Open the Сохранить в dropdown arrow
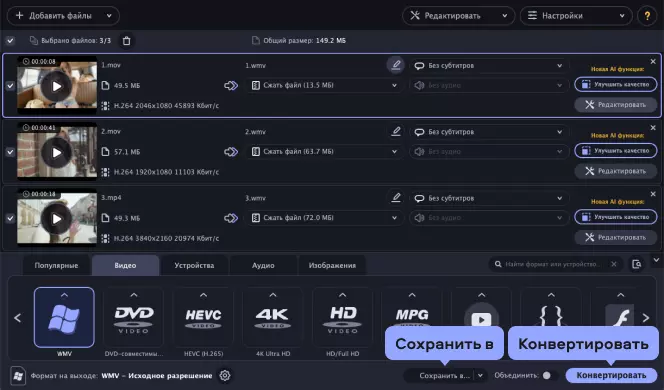The width and height of the screenshot is (664, 390). [480, 376]
